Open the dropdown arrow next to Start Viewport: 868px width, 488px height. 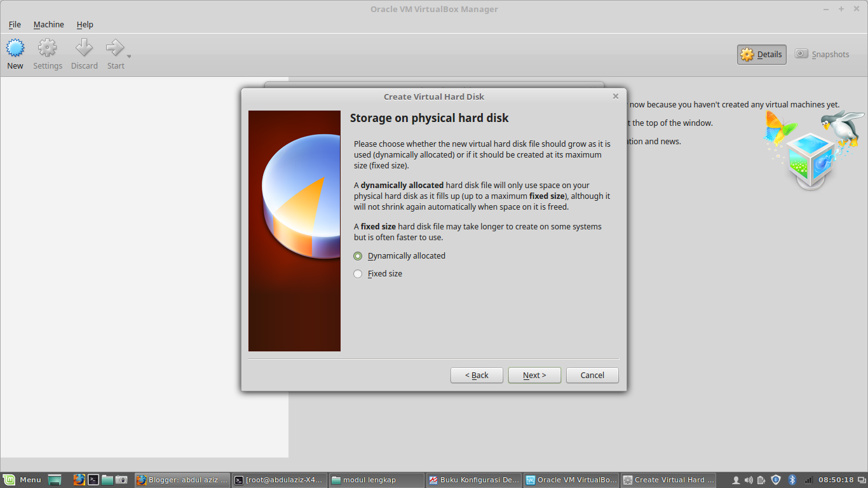point(128,56)
